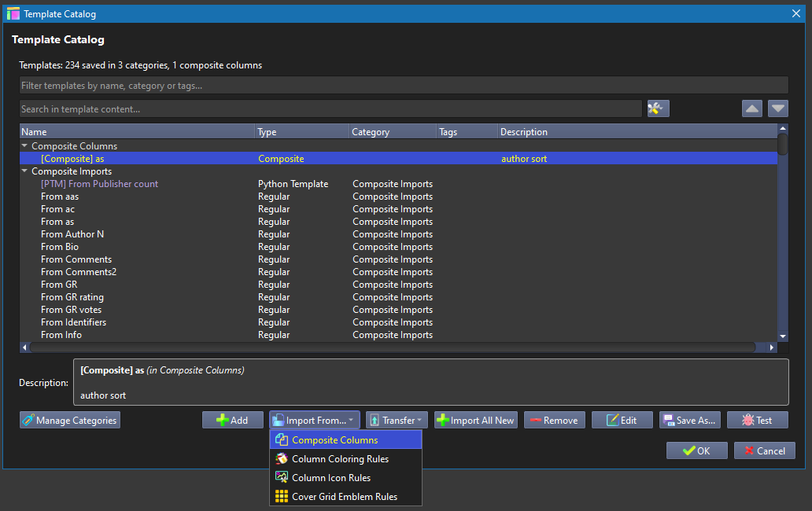
Task: Click the Composite Columns menu icon
Action: [x=282, y=439]
